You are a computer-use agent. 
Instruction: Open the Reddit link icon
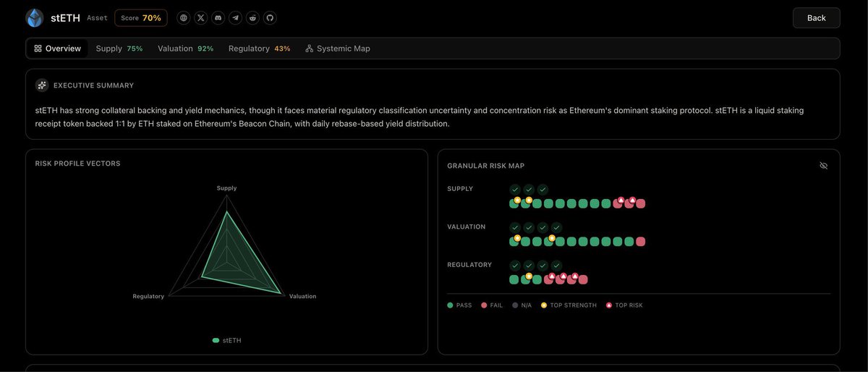click(x=252, y=17)
